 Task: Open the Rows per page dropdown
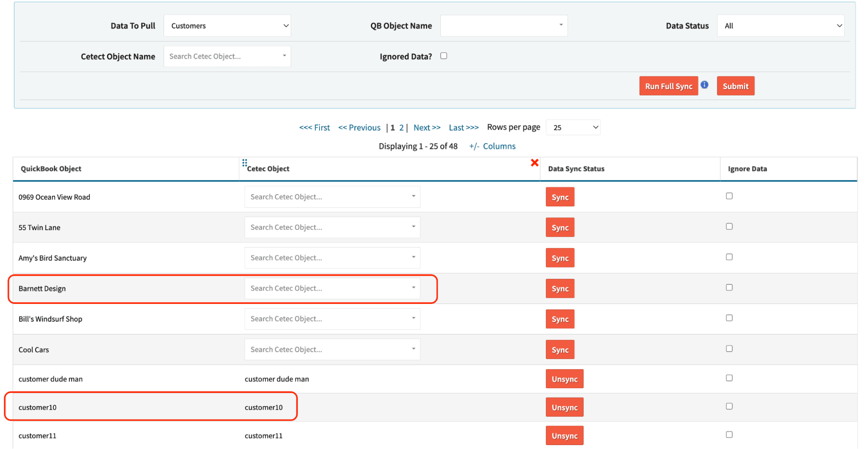pos(573,128)
